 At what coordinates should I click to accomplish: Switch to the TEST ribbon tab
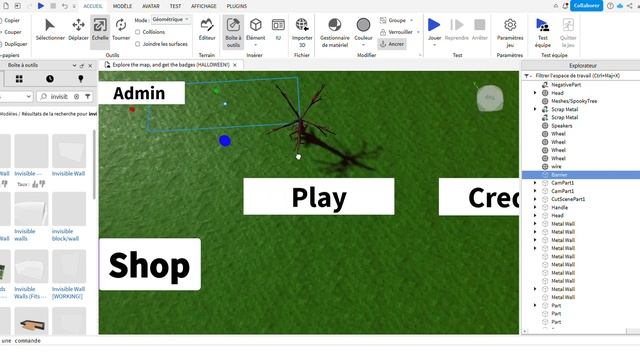click(x=175, y=6)
